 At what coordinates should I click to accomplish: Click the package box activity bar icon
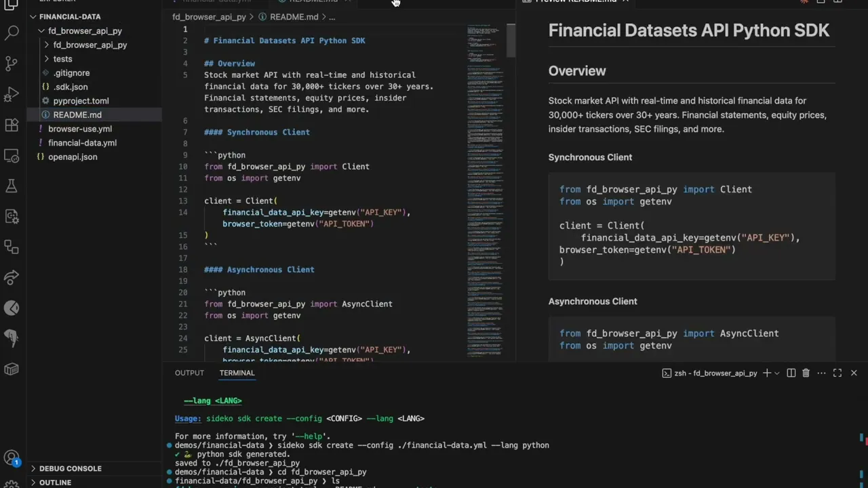point(12,369)
